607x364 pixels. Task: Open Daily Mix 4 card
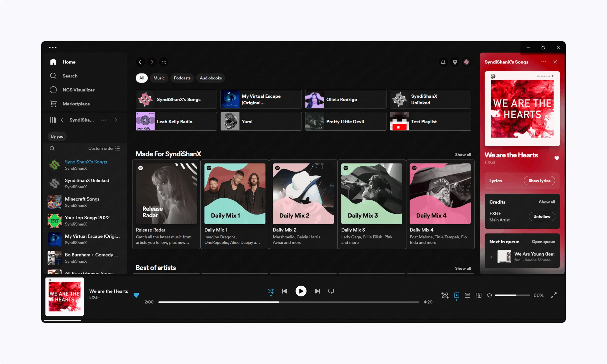pyautogui.click(x=440, y=204)
